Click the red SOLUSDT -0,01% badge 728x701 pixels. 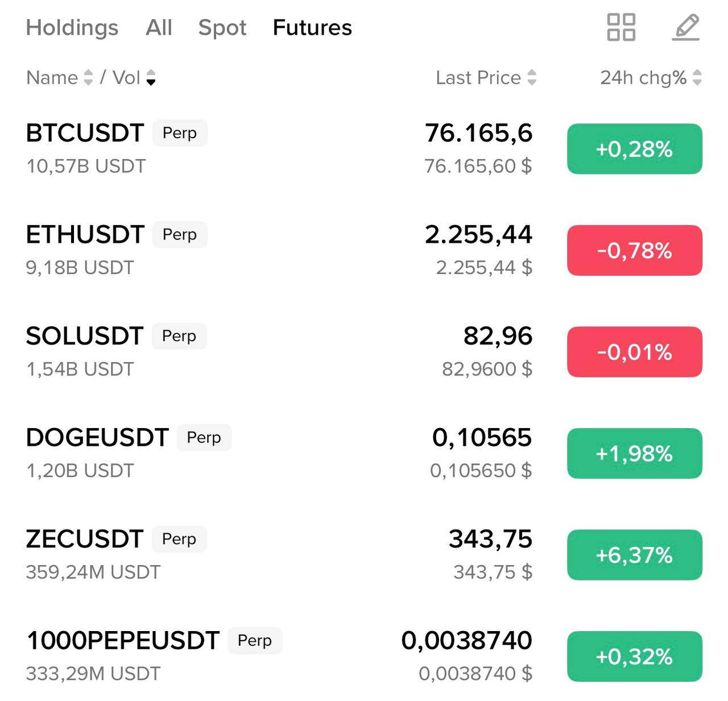coord(634,352)
